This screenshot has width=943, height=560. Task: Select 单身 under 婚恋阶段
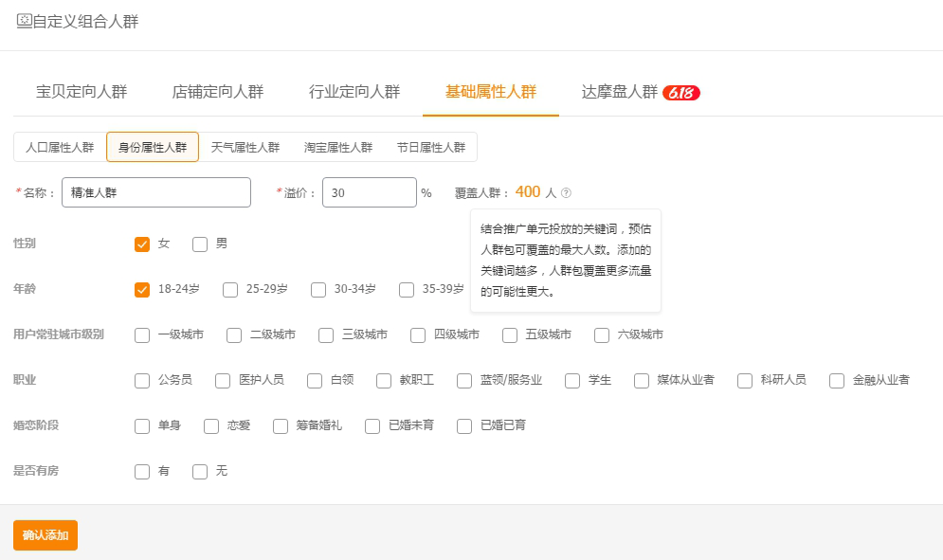[142, 426]
